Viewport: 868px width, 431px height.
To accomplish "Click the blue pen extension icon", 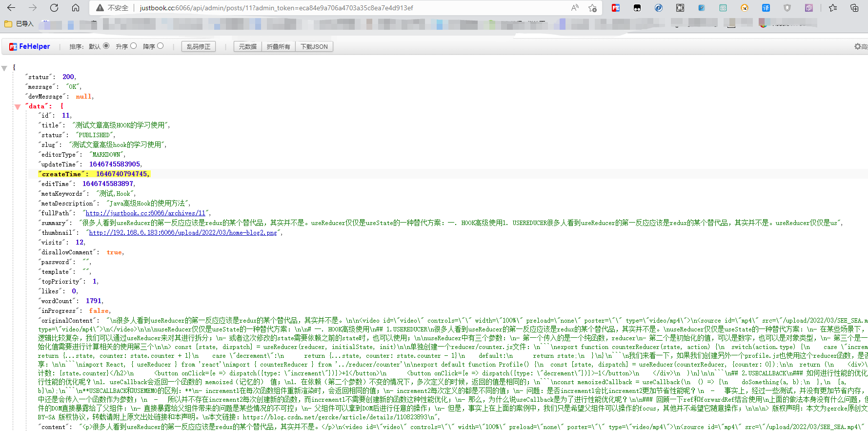I will point(702,8).
